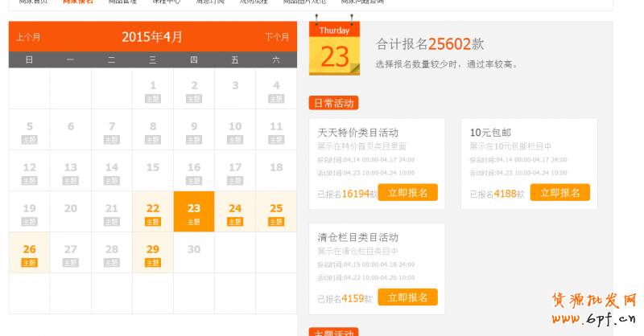Go to previous month with 上个月
644x336 pixels.
coord(28,37)
